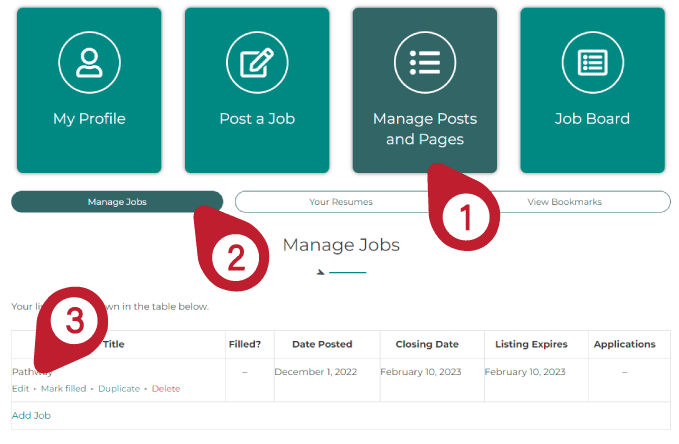Click the Filled? column header
The height and width of the screenshot is (444, 679).
[244, 344]
